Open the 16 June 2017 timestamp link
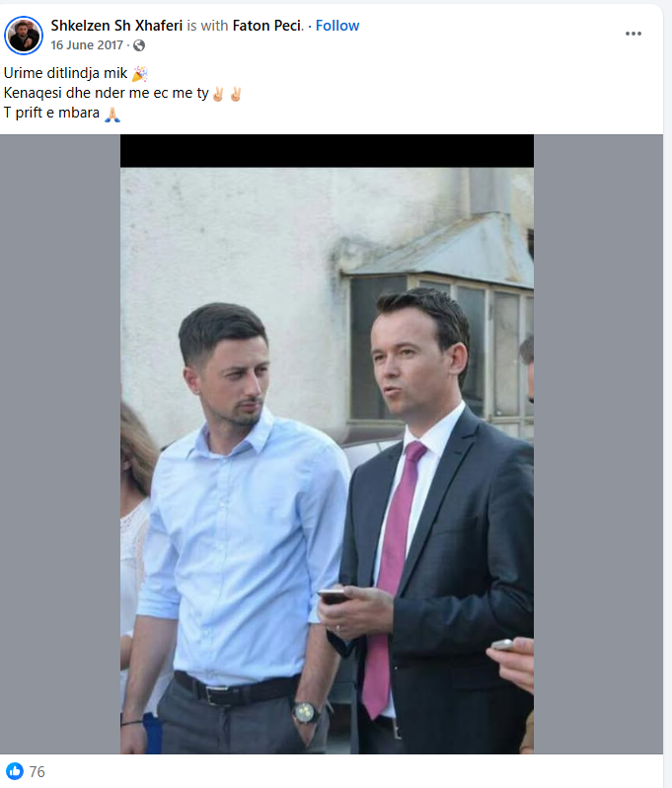This screenshot has width=672, height=788. 87,45
